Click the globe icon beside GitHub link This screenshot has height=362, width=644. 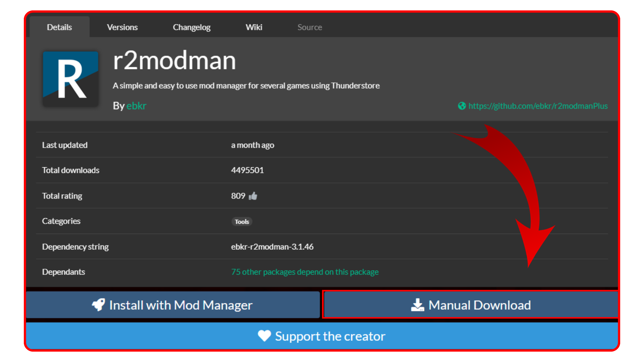pos(462,106)
